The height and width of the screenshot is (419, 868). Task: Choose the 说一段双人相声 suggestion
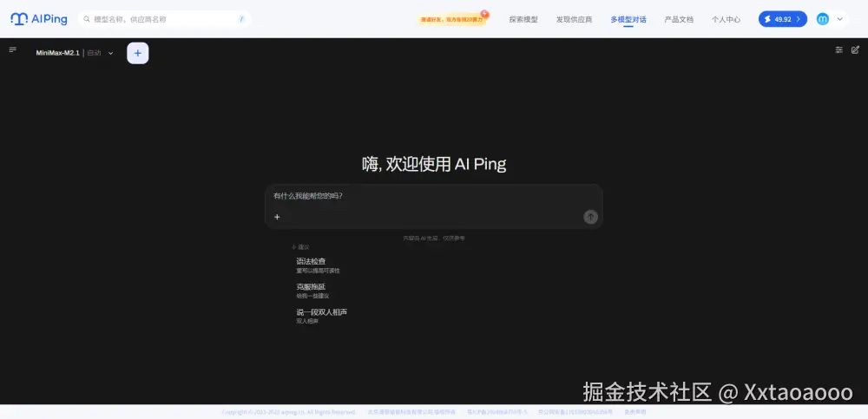[x=322, y=316]
